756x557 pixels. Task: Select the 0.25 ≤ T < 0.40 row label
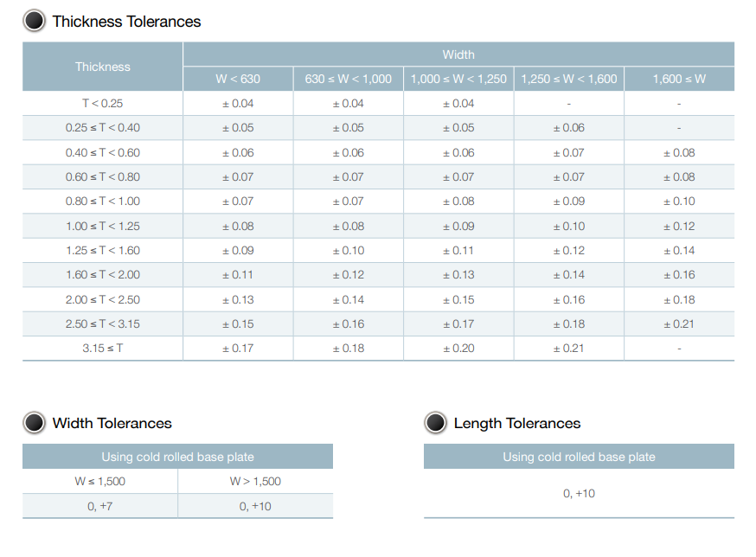103,128
